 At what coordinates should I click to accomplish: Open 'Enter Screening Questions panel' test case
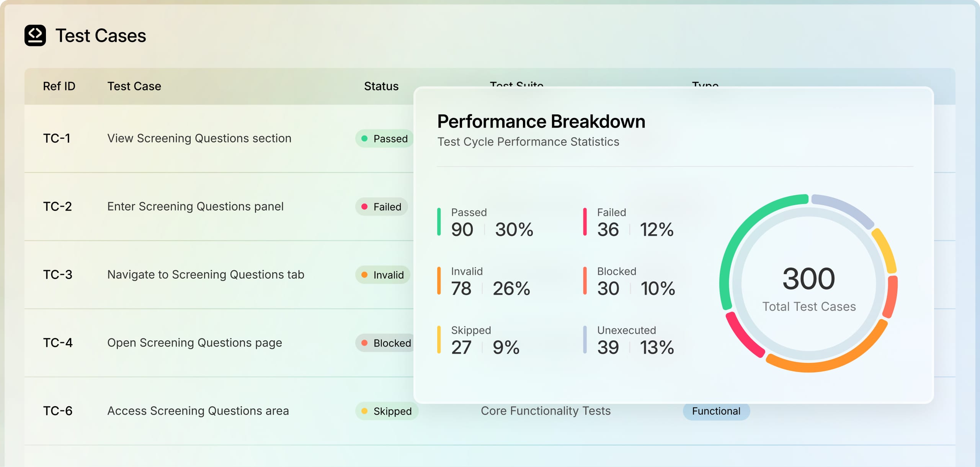coord(195,206)
